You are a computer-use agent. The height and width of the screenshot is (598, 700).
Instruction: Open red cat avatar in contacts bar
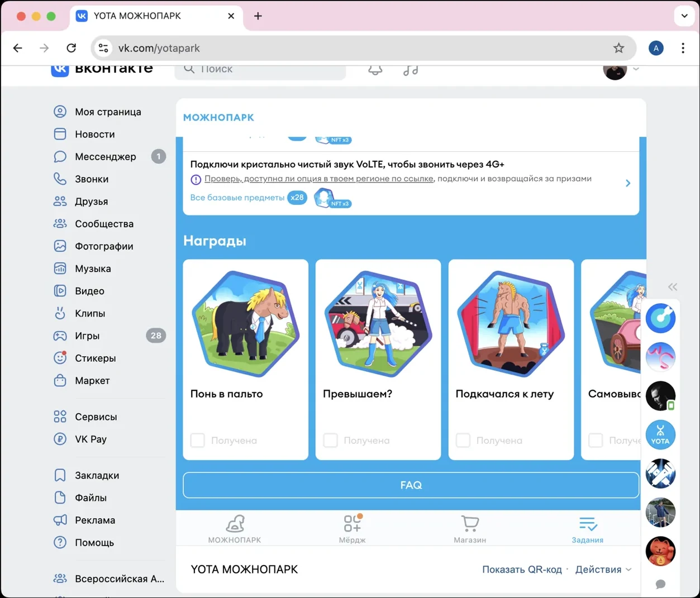point(660,551)
